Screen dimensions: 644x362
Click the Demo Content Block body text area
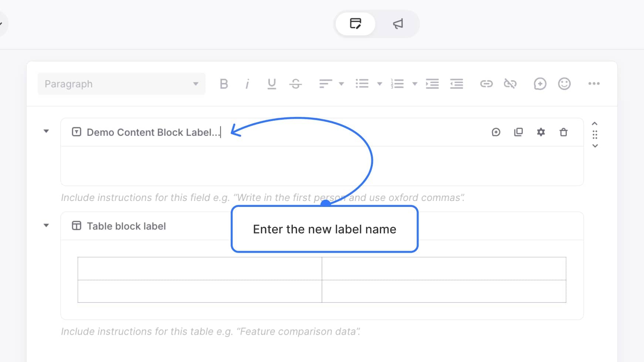[x=322, y=166]
